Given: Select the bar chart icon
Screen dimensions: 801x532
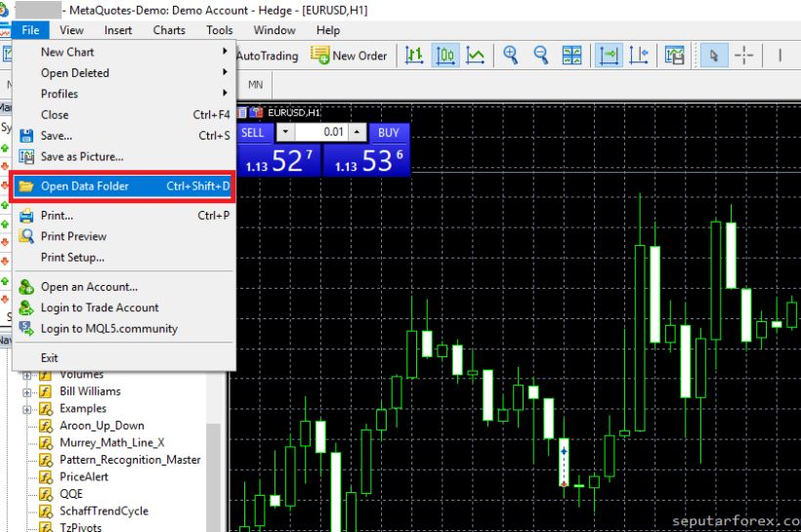Looking at the screenshot, I should (x=414, y=56).
